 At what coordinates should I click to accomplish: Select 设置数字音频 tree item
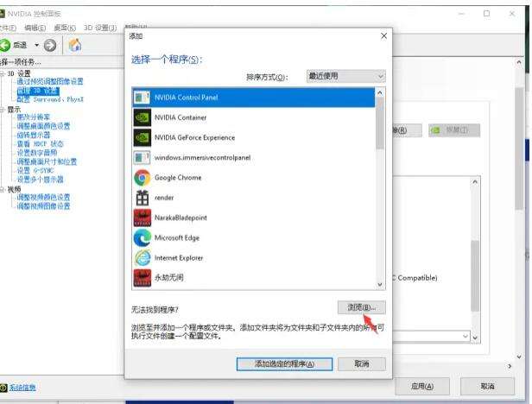pyautogui.click(x=37, y=153)
